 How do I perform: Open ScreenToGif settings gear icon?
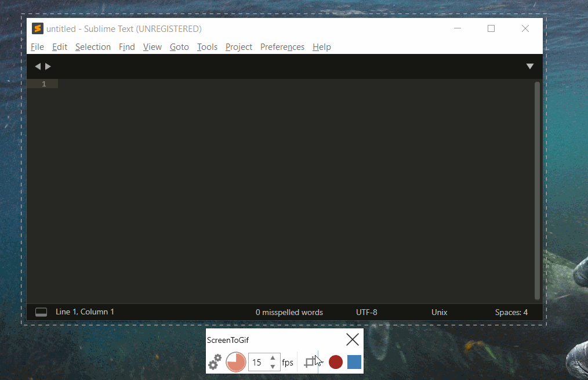[215, 362]
